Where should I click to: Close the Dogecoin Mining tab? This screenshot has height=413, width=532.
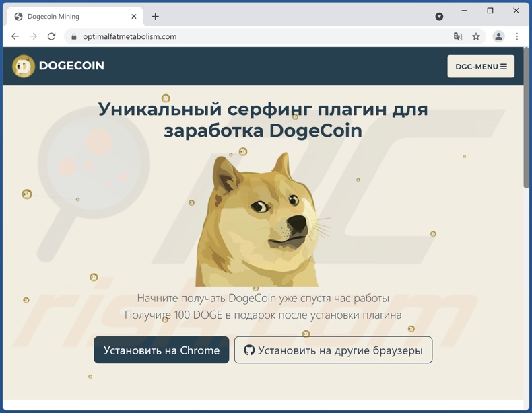(x=134, y=17)
